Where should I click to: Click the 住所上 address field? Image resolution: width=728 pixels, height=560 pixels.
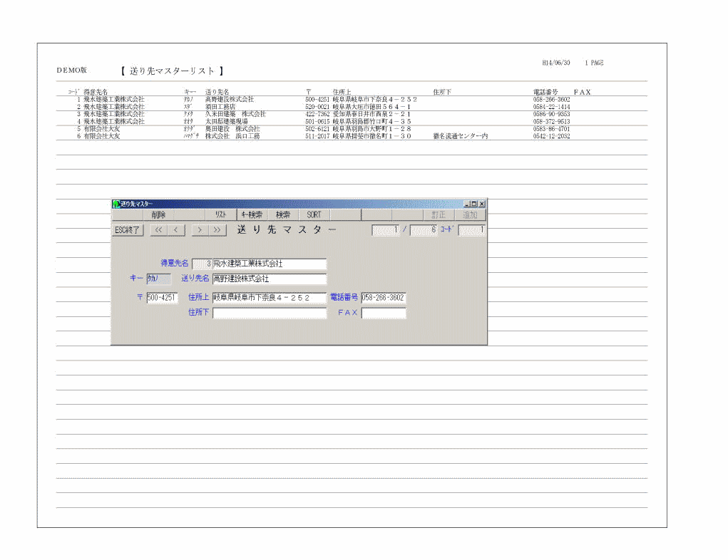270,297
